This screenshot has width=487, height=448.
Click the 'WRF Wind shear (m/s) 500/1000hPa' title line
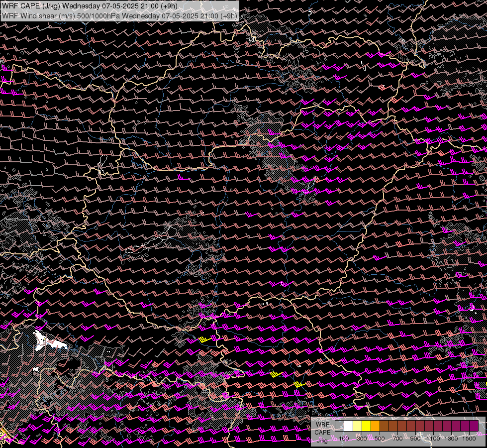coord(119,16)
